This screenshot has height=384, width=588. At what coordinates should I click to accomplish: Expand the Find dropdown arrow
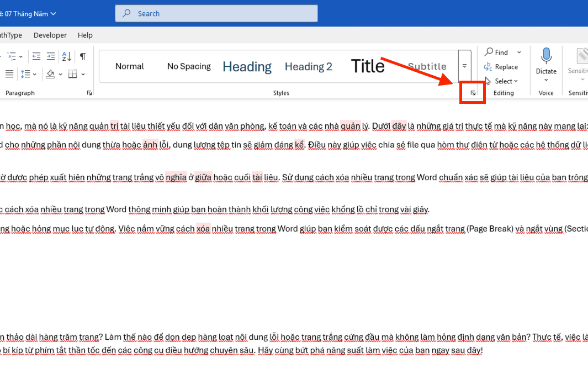coord(519,52)
